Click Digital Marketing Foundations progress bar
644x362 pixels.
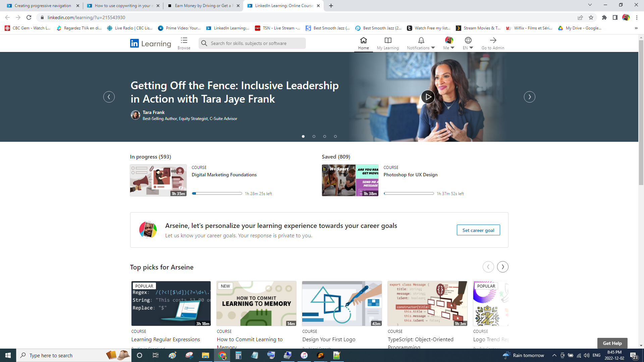[217, 193]
